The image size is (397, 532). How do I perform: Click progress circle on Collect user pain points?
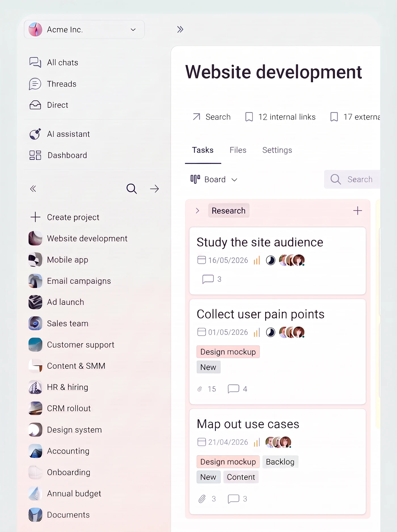point(271,332)
